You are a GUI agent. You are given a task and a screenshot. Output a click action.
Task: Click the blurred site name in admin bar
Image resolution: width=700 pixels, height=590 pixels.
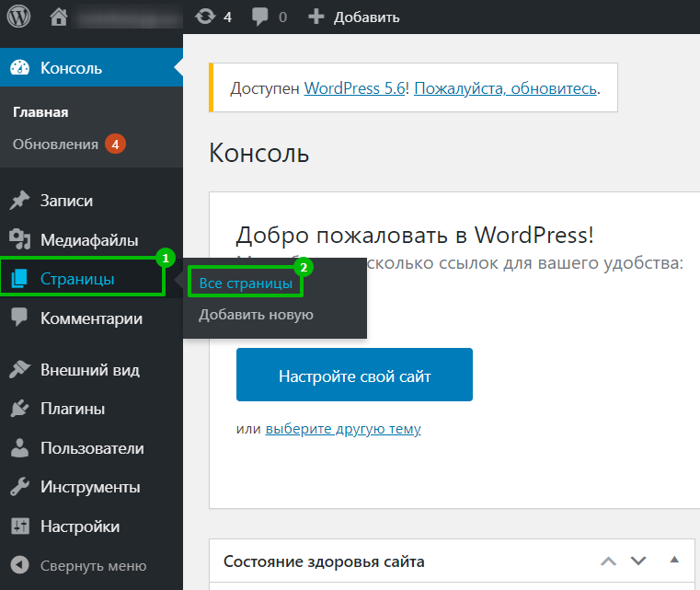129,17
